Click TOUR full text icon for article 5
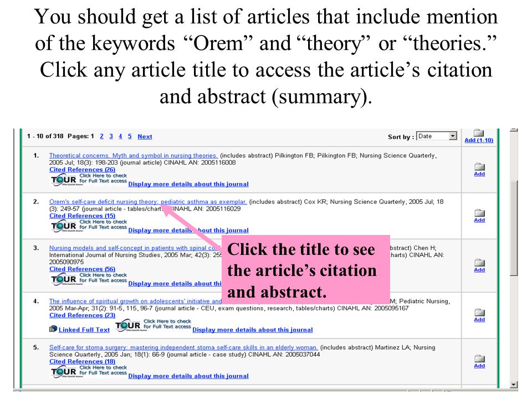This screenshot has height=399, width=532. pyautogui.click(x=89, y=371)
